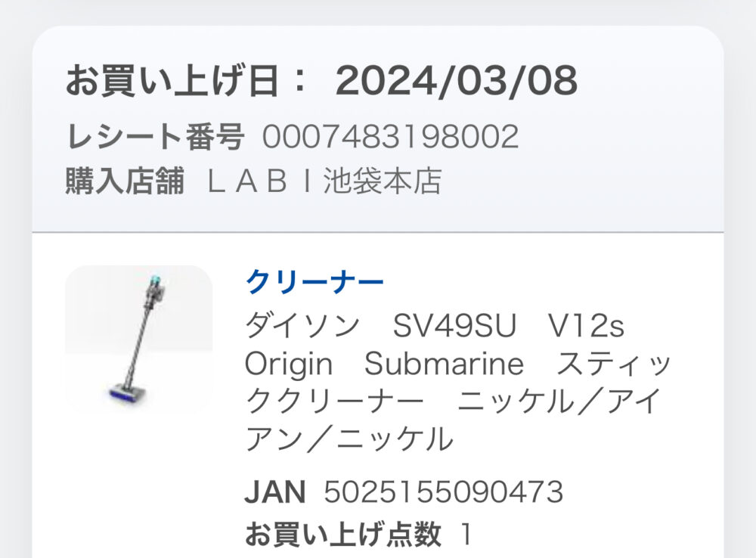Click the お買い上げ点数 label
756x558 pixels.
click(x=342, y=535)
